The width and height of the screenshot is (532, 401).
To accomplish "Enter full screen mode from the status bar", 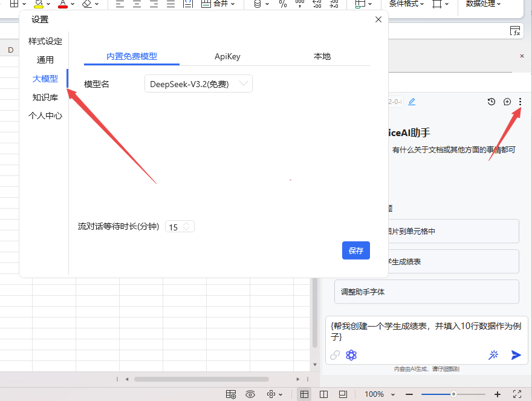I will [x=517, y=394].
